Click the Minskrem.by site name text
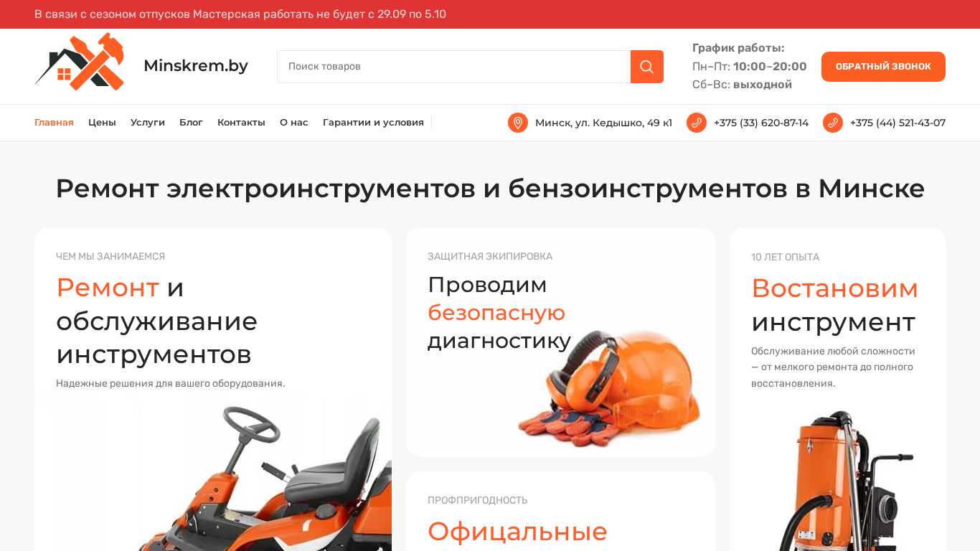The height and width of the screenshot is (551, 980). coord(196,66)
